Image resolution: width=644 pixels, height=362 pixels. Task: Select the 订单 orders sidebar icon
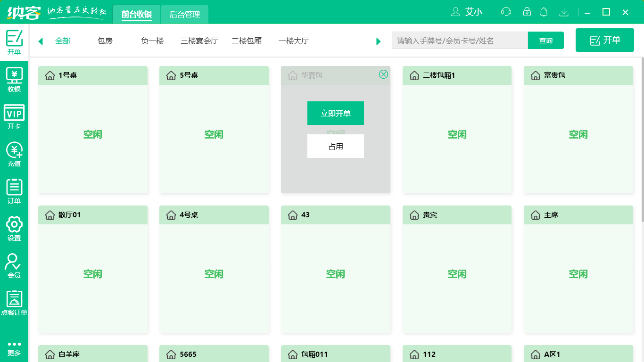[x=14, y=191]
